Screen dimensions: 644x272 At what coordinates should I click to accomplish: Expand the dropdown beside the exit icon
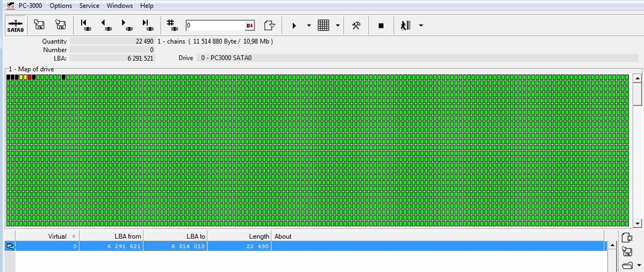click(x=421, y=26)
